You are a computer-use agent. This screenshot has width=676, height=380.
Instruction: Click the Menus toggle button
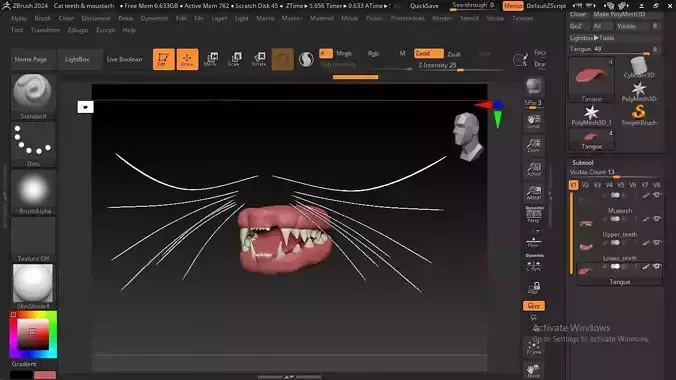coord(513,6)
